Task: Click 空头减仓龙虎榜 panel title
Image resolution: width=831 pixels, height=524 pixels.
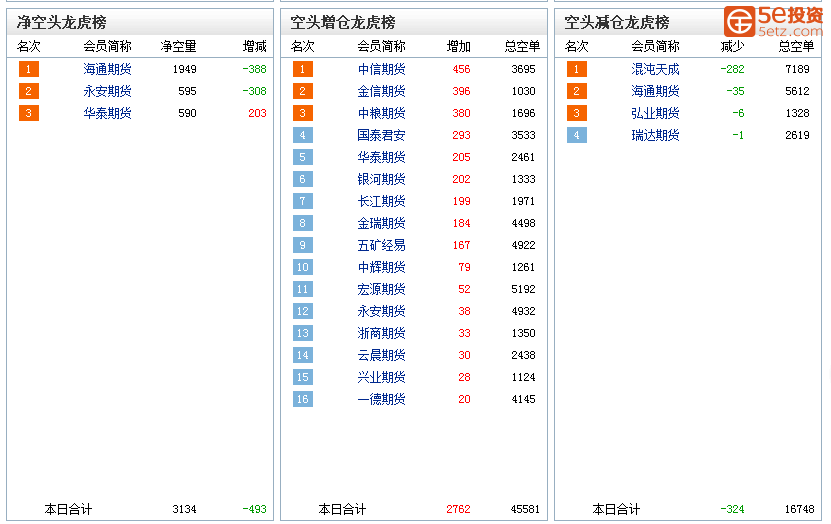Action: tap(617, 22)
